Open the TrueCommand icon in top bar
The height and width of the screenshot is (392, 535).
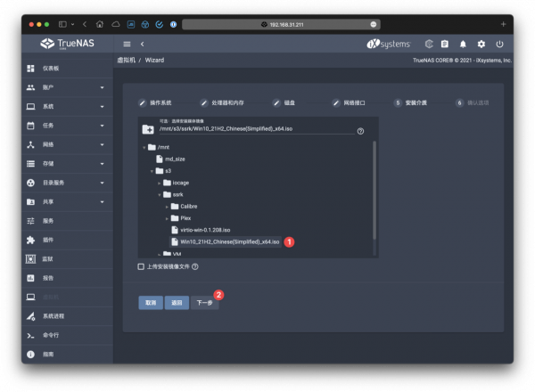[x=429, y=44]
